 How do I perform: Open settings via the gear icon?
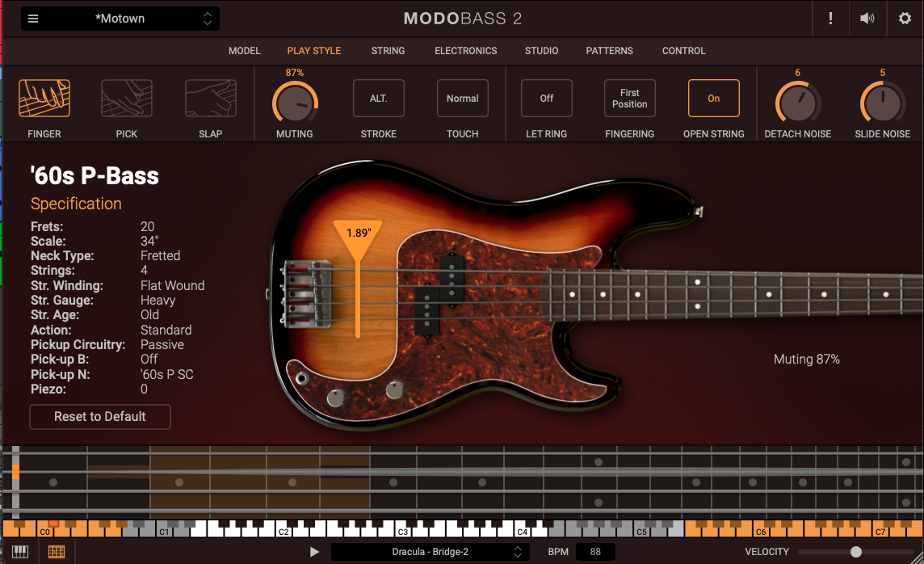[905, 19]
